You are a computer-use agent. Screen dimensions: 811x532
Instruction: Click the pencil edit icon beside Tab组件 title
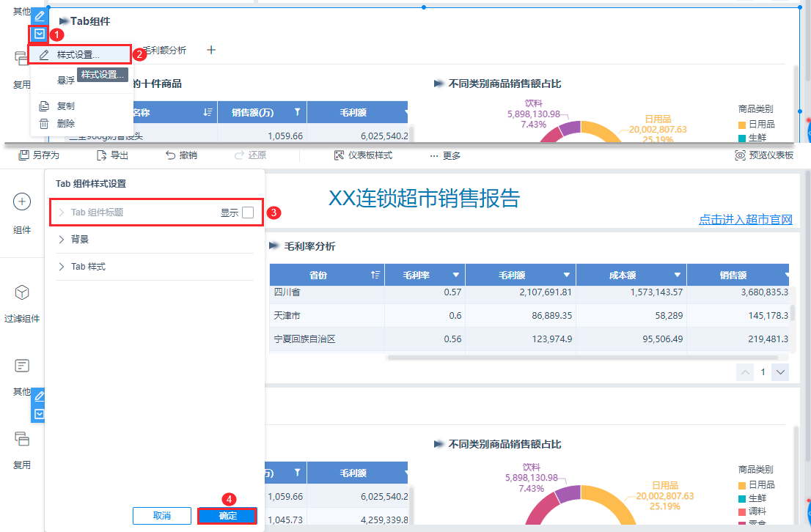point(40,15)
